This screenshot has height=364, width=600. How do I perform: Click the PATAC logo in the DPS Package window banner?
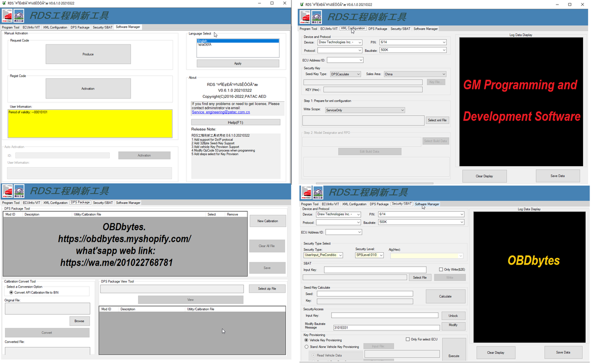[7, 192]
